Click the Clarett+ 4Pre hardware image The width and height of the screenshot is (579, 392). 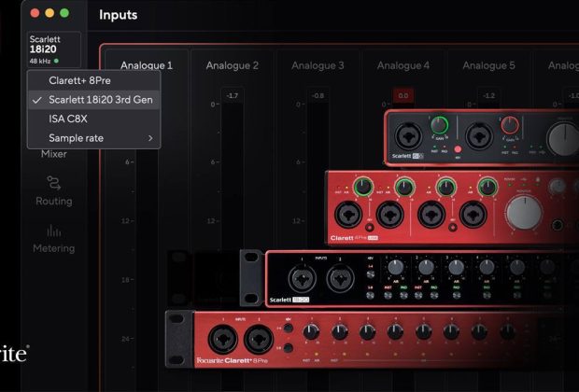click(452, 207)
